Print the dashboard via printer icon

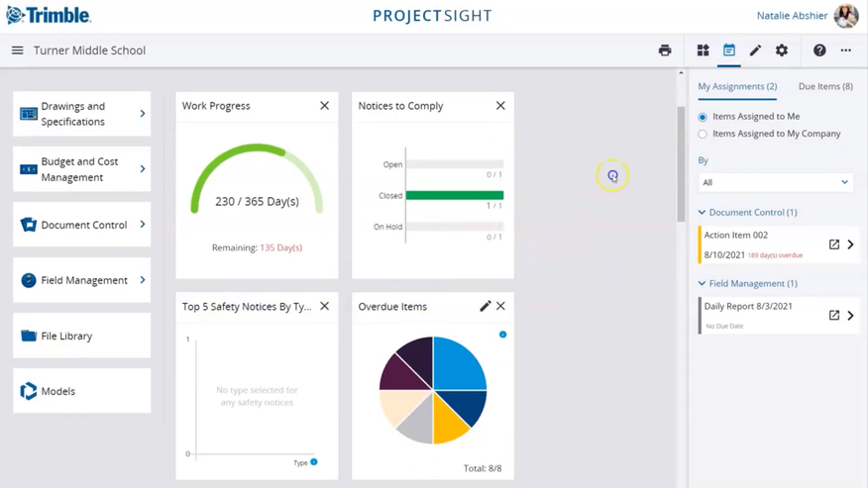tap(665, 50)
